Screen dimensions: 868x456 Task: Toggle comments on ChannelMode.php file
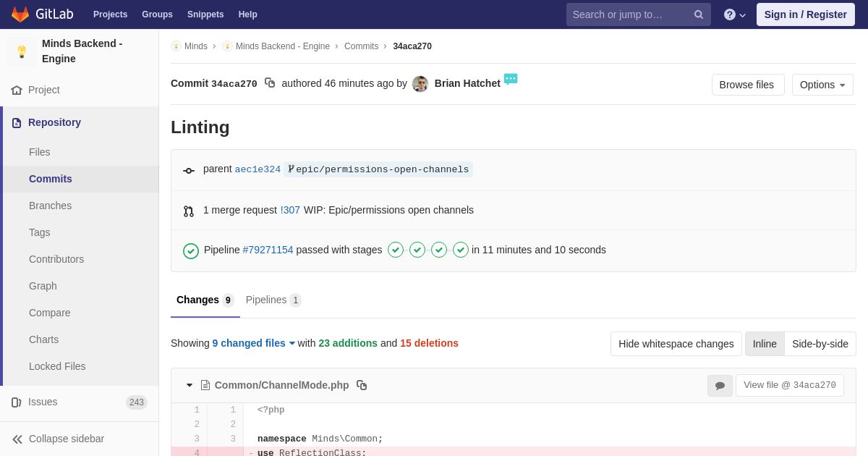coord(720,386)
